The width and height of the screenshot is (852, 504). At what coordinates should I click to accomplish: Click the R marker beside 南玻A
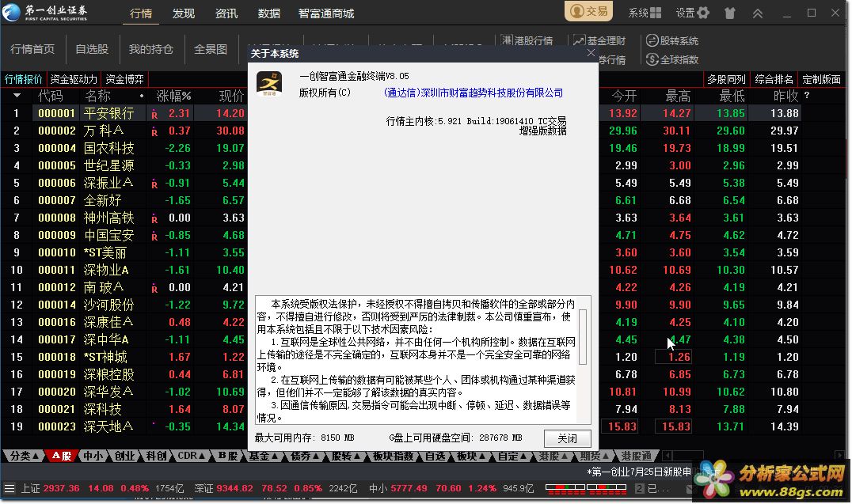(x=155, y=288)
